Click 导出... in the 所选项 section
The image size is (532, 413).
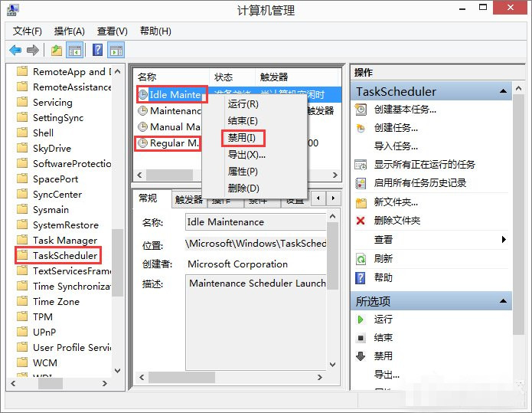click(x=387, y=375)
